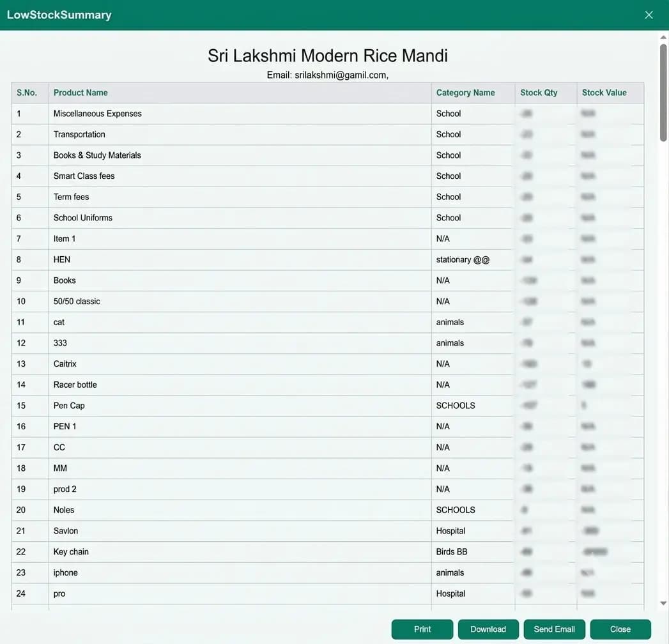The height and width of the screenshot is (644, 669).
Task: Click the Key chain product cell
Action: [240, 552]
